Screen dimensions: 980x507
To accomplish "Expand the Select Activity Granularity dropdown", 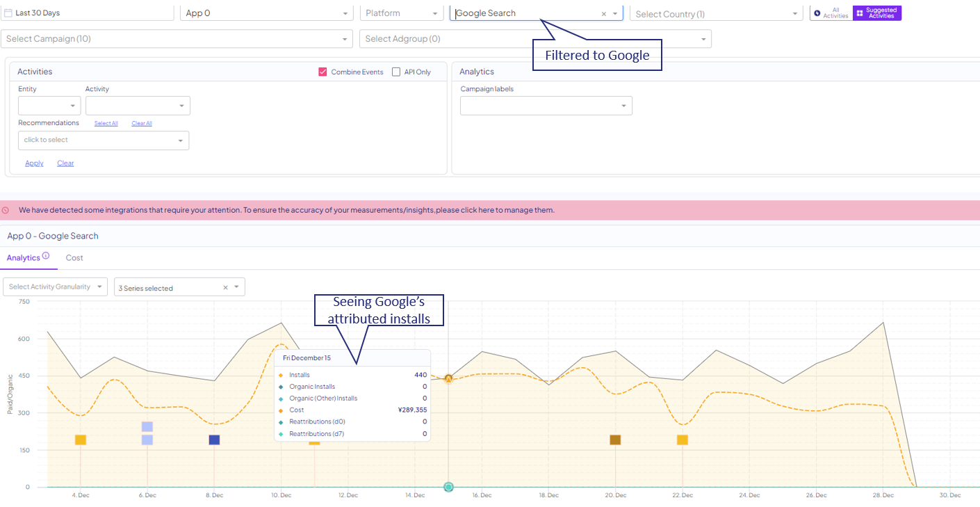I will click(x=56, y=287).
